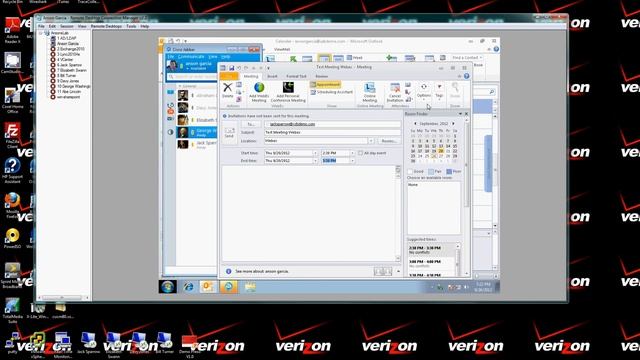Click the Cisco Jabber icon on the remote taskbar
Image resolution: width=640 pixels, height=360 pixels.
[228, 287]
